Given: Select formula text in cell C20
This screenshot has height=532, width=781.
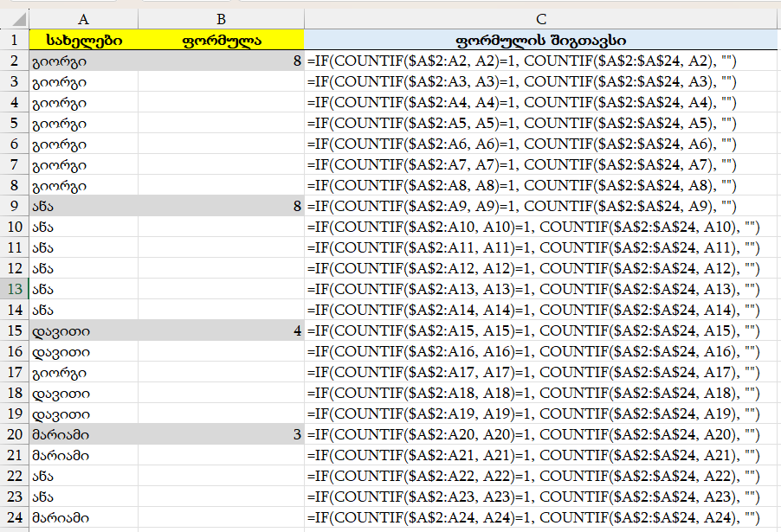Looking at the screenshot, I should click(x=532, y=434).
